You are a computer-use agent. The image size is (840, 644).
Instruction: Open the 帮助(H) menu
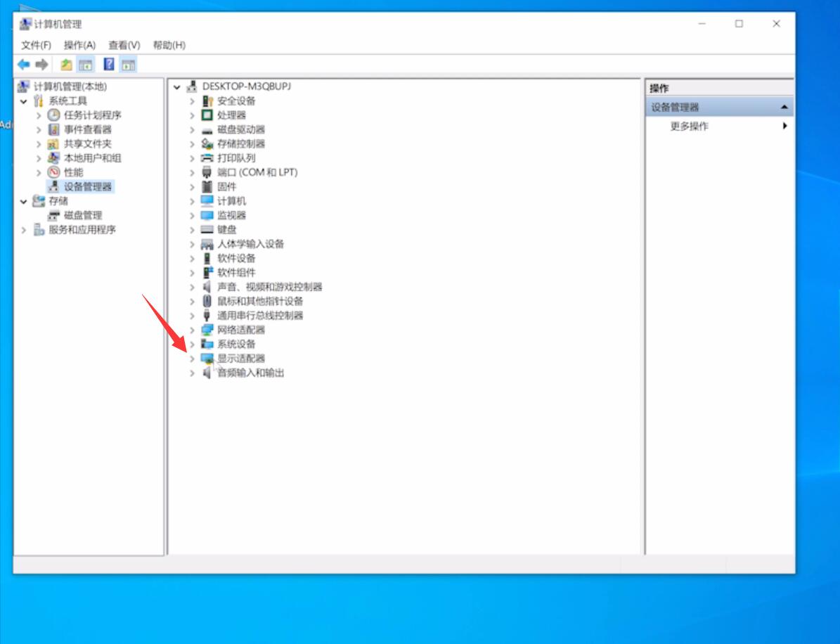coord(169,45)
